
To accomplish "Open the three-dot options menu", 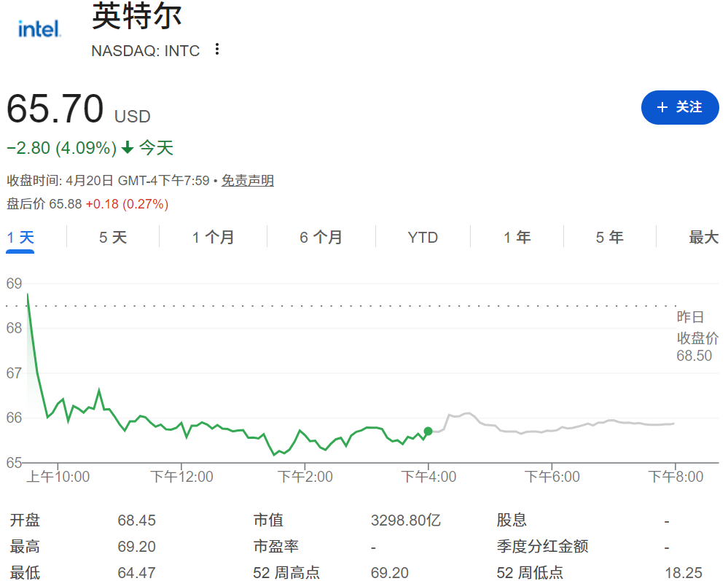I will 216,48.
